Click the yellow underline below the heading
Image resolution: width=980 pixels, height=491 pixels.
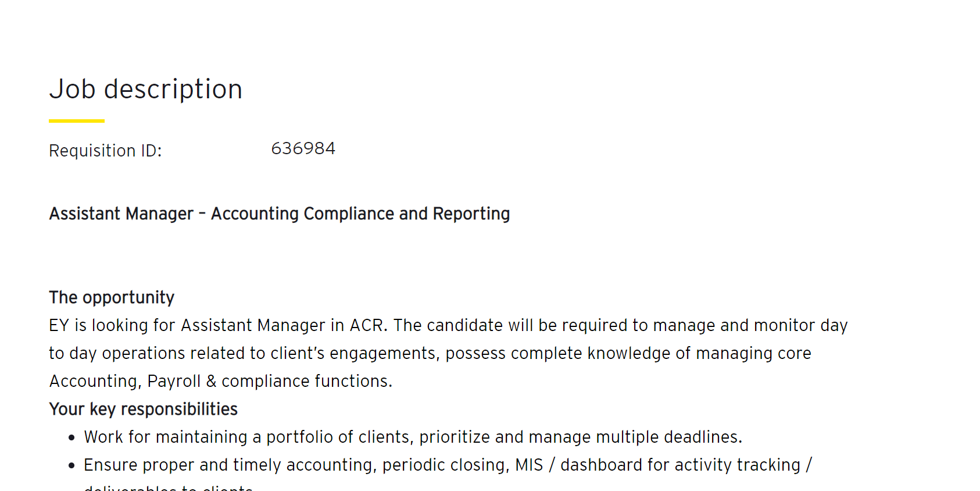[x=76, y=121]
